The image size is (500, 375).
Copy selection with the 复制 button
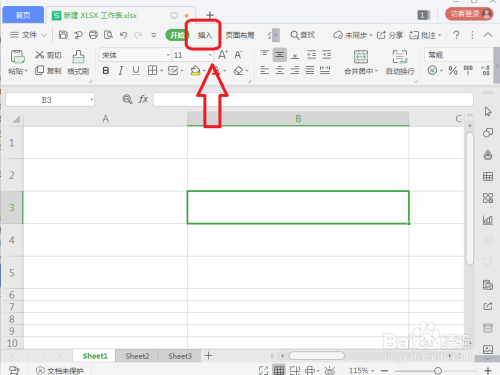[x=48, y=70]
